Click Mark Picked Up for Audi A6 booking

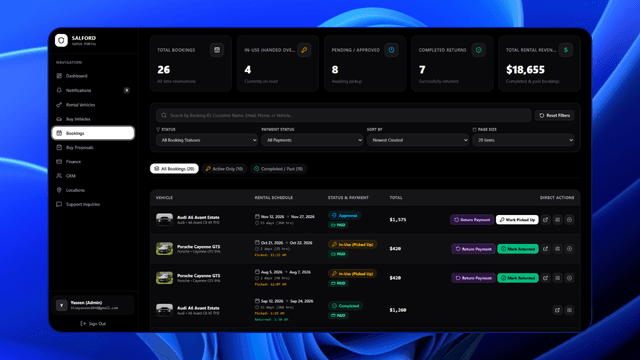pyautogui.click(x=517, y=220)
